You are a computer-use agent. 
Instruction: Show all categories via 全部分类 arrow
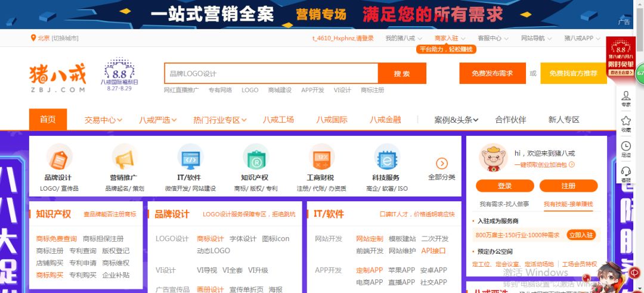pyautogui.click(x=441, y=164)
